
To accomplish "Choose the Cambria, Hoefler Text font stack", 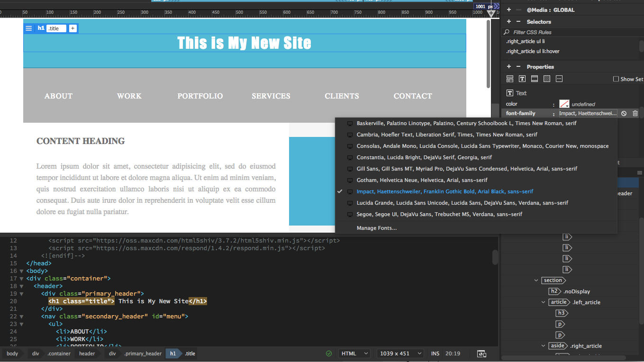I will [x=476, y=135].
